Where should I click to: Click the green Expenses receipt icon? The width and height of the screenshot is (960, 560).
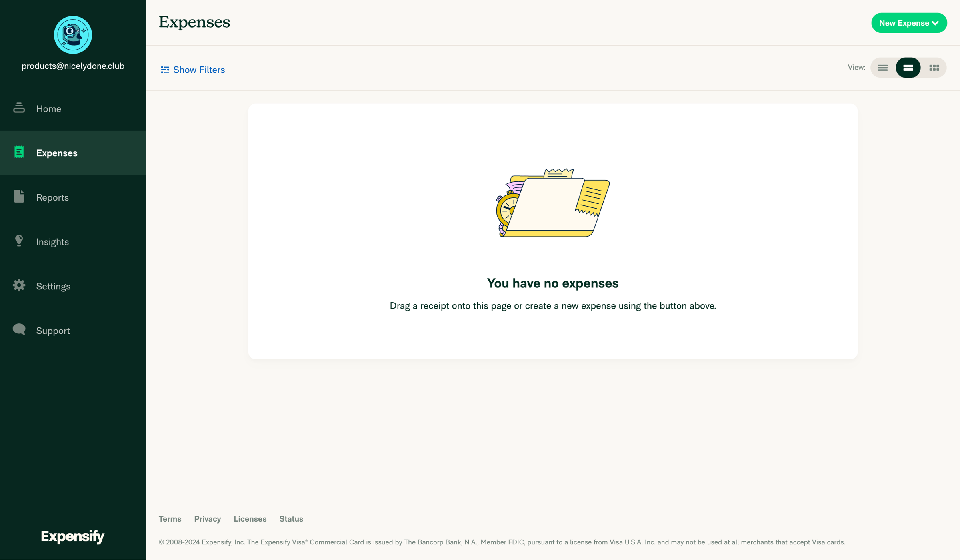pyautogui.click(x=19, y=152)
